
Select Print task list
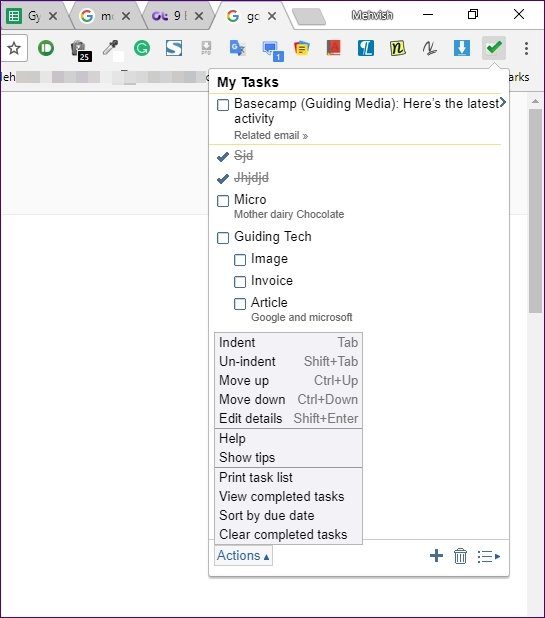[x=288, y=477]
